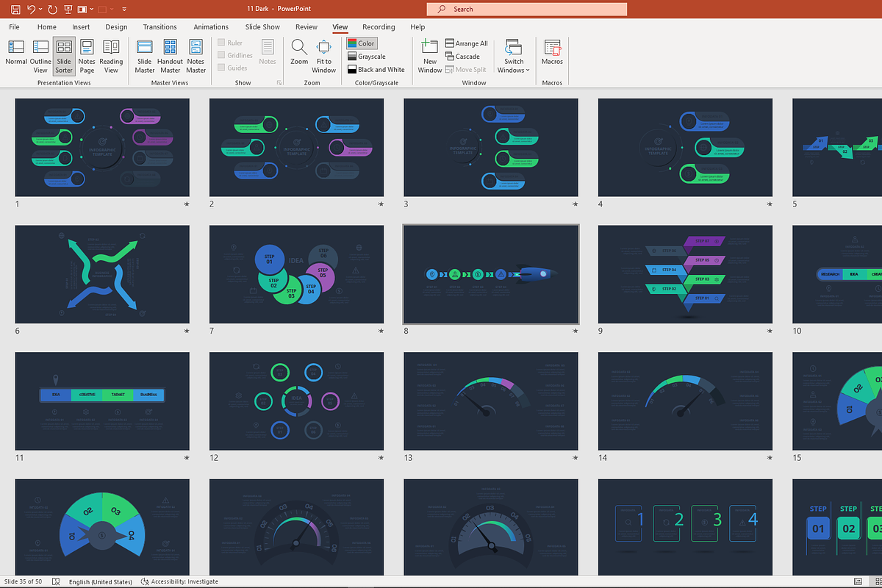The width and height of the screenshot is (882, 588).
Task: Switch to Reading View
Action: point(111,56)
